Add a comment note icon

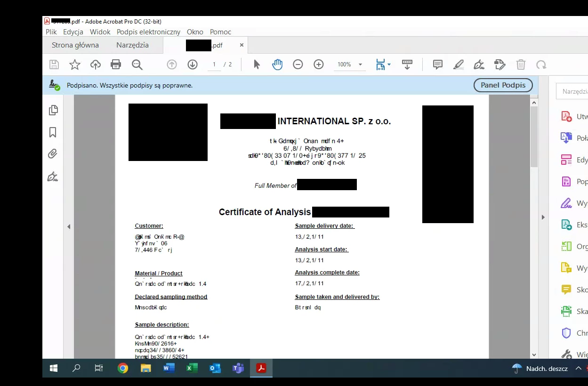pyautogui.click(x=438, y=64)
